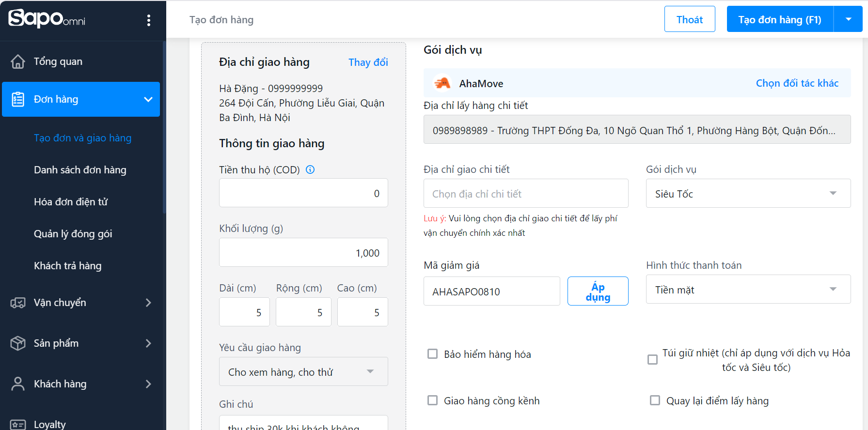The width and height of the screenshot is (868, 430).
Task: Click the 'Thông tin giao hàng' heading
Action: click(272, 143)
